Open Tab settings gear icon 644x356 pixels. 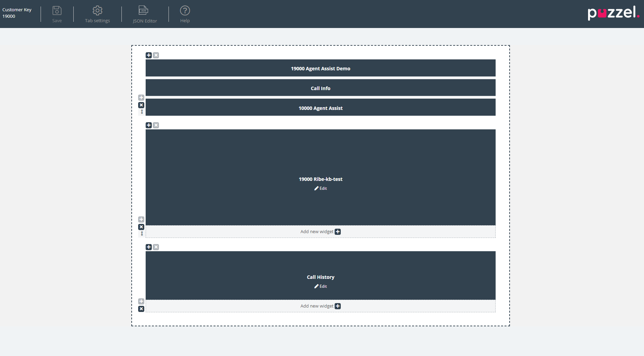point(98,11)
